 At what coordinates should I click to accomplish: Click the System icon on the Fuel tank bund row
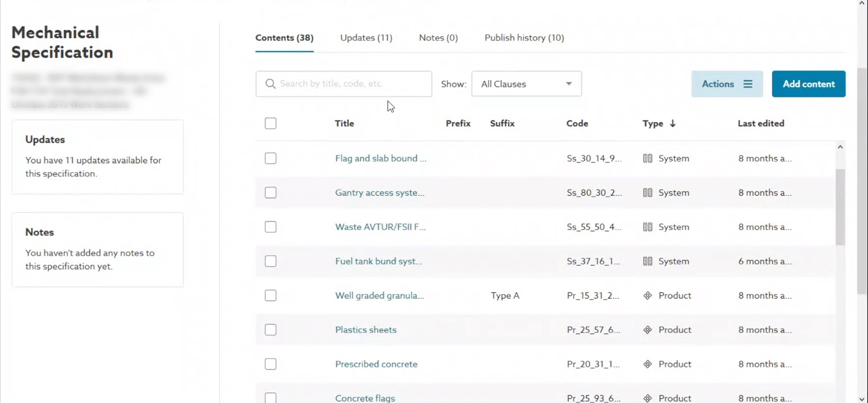click(648, 261)
